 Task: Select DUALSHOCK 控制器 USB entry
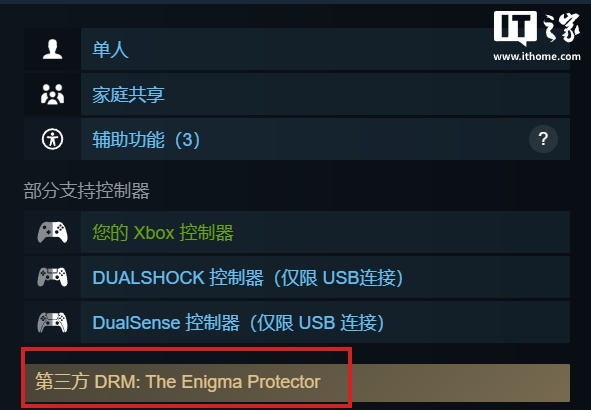click(x=248, y=278)
